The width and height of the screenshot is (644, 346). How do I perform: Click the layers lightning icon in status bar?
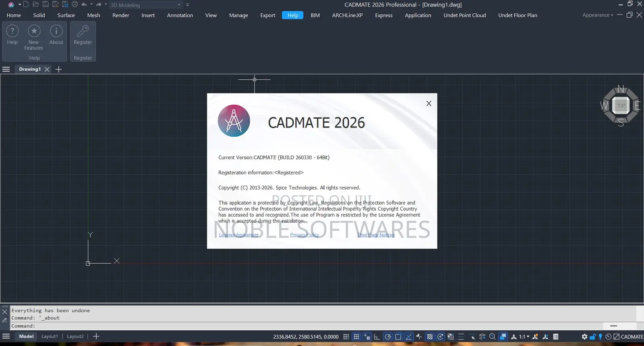(x=482, y=337)
